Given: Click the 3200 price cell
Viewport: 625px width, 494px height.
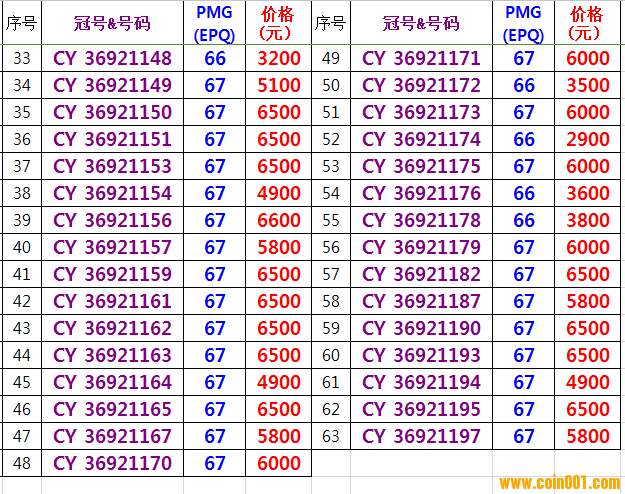Looking at the screenshot, I should [x=278, y=59].
